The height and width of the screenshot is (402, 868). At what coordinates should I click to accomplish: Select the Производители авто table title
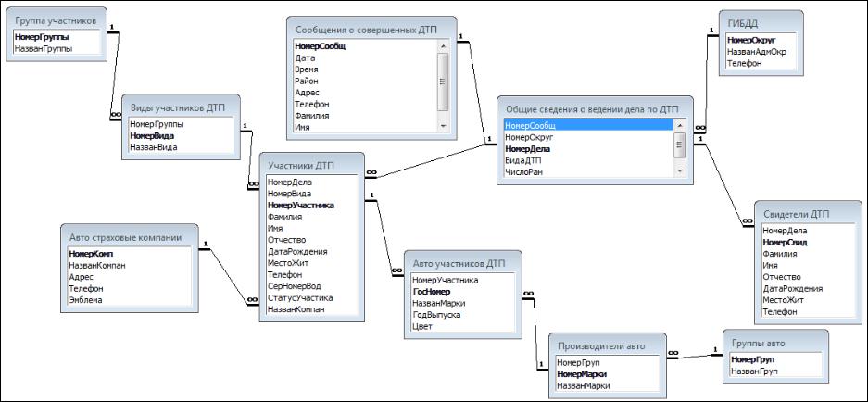click(x=601, y=346)
